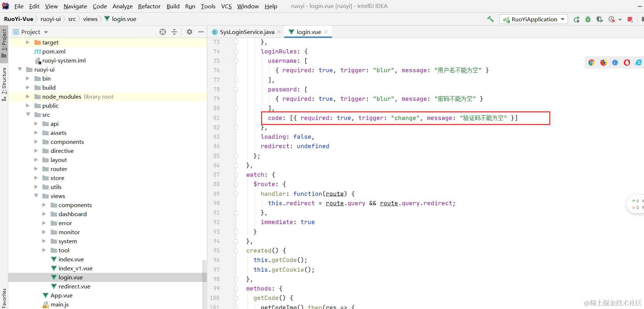Screen dimensions: 644x309
Task: Expand the system folder
Action: [44, 241]
